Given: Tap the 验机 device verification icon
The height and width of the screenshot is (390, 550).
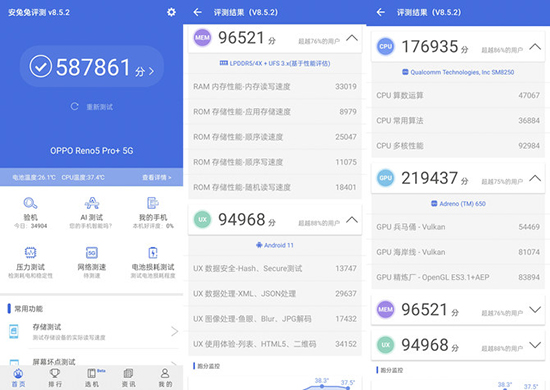Looking at the screenshot, I should 31,203.
